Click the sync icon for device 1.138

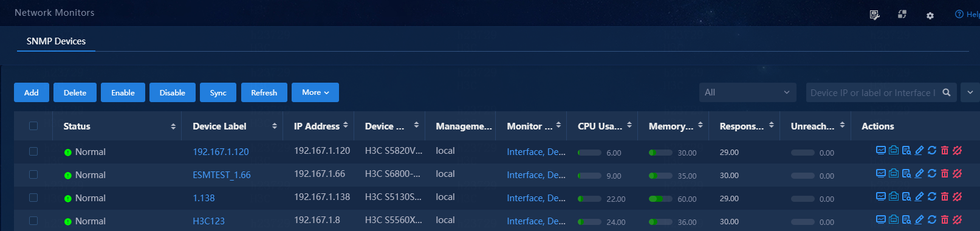pyautogui.click(x=931, y=196)
